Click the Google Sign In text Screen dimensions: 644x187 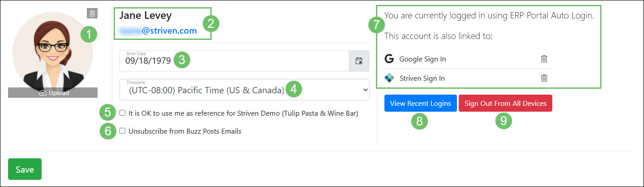(x=422, y=59)
